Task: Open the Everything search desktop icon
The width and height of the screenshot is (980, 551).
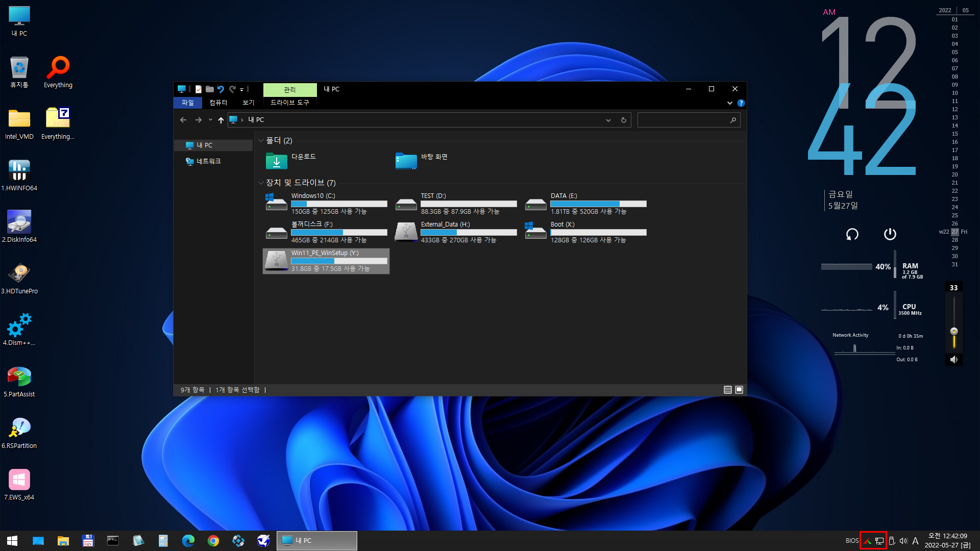Action: click(58, 72)
